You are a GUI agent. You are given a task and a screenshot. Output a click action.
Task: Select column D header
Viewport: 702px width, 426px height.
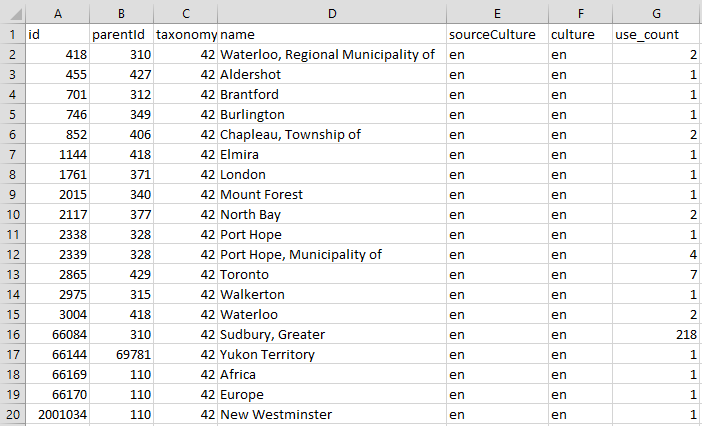coord(331,13)
